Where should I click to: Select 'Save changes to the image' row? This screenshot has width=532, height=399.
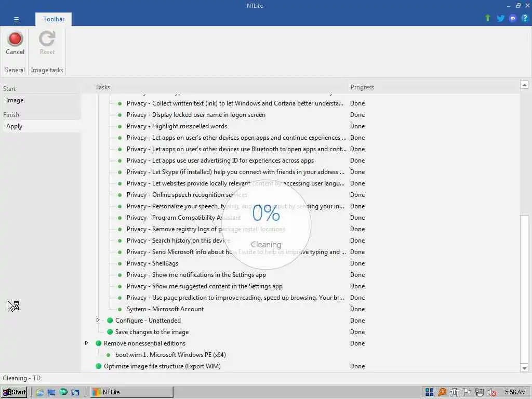point(152,332)
